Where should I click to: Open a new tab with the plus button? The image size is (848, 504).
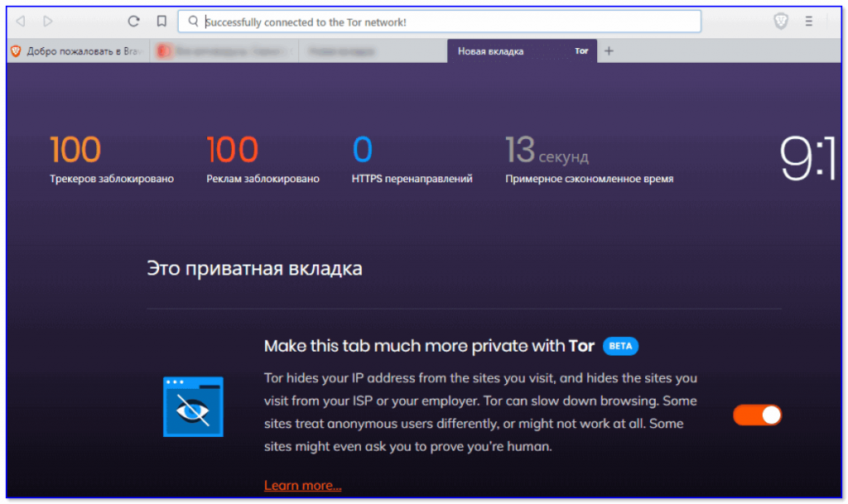[609, 51]
